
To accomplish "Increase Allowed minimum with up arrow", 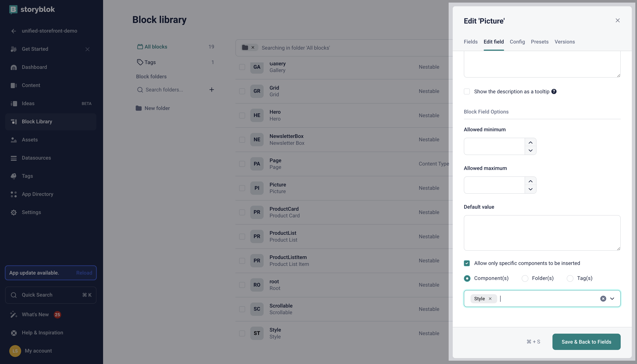I will click(x=530, y=143).
